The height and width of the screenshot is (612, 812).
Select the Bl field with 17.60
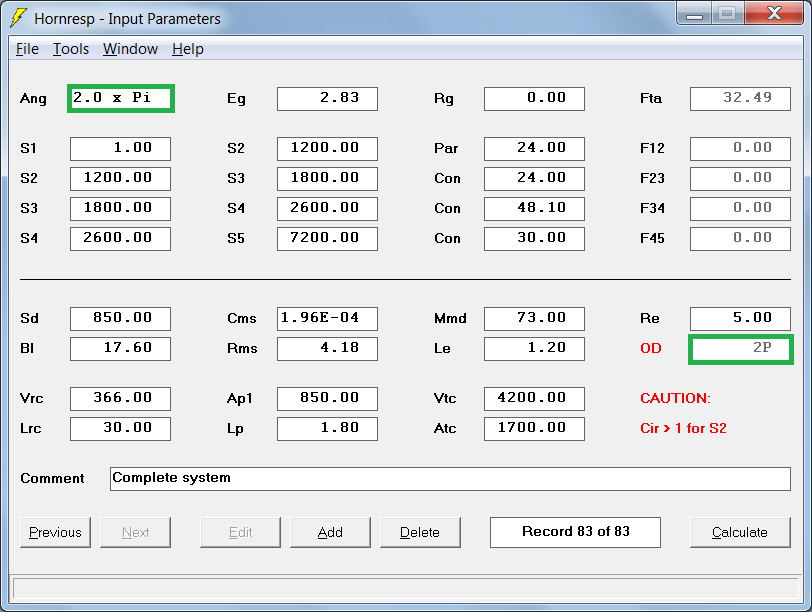[120, 348]
